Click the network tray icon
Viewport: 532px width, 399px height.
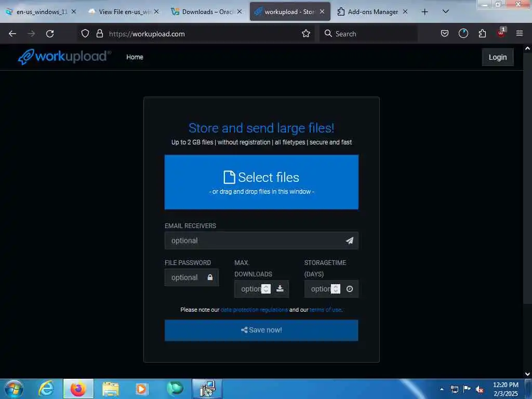[x=454, y=389]
